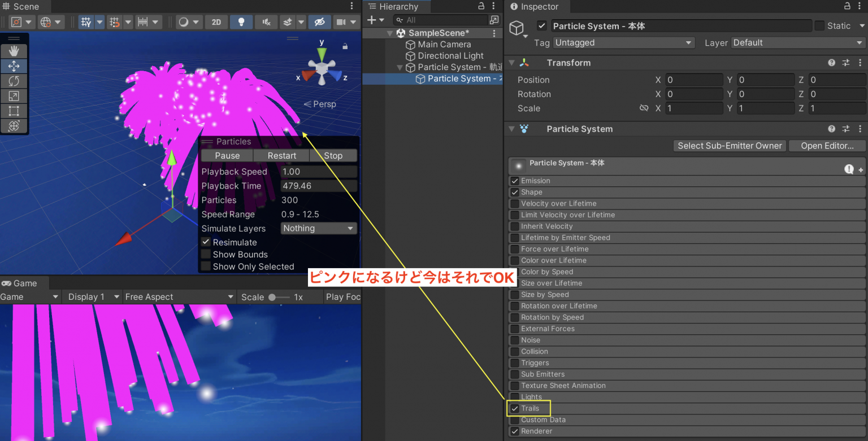
Task: Select the Hand tool in the Scene toolbar
Action: tap(14, 51)
